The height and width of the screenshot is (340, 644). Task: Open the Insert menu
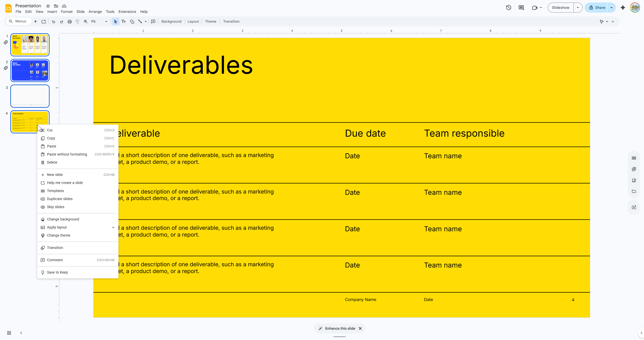52,12
